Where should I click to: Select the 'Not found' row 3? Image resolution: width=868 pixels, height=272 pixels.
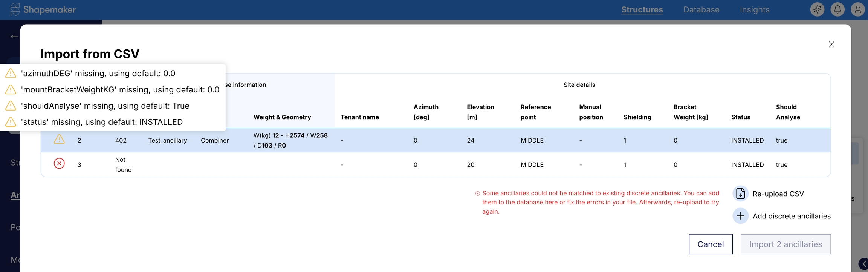[123, 165]
